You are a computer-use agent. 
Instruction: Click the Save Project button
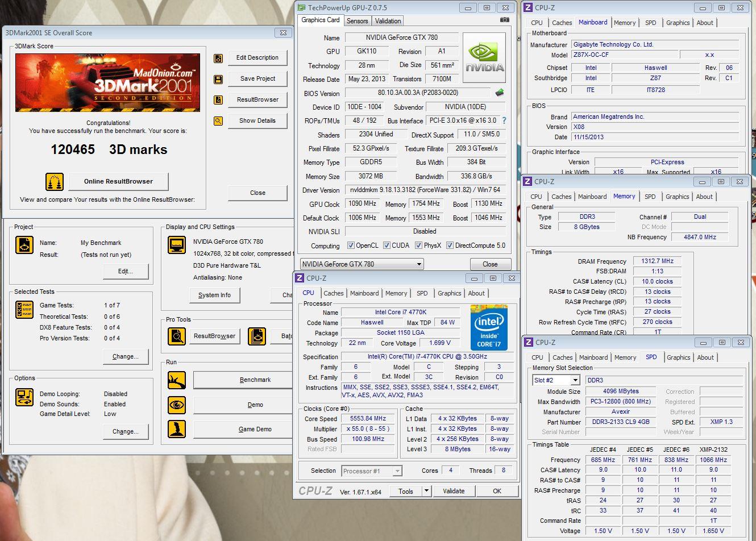point(257,79)
